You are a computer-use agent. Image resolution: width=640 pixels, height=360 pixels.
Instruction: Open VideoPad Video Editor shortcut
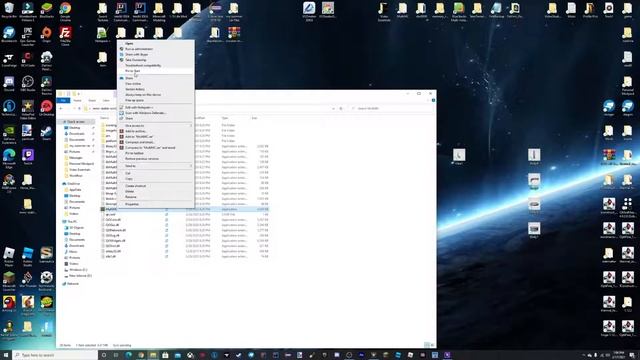click(x=28, y=109)
